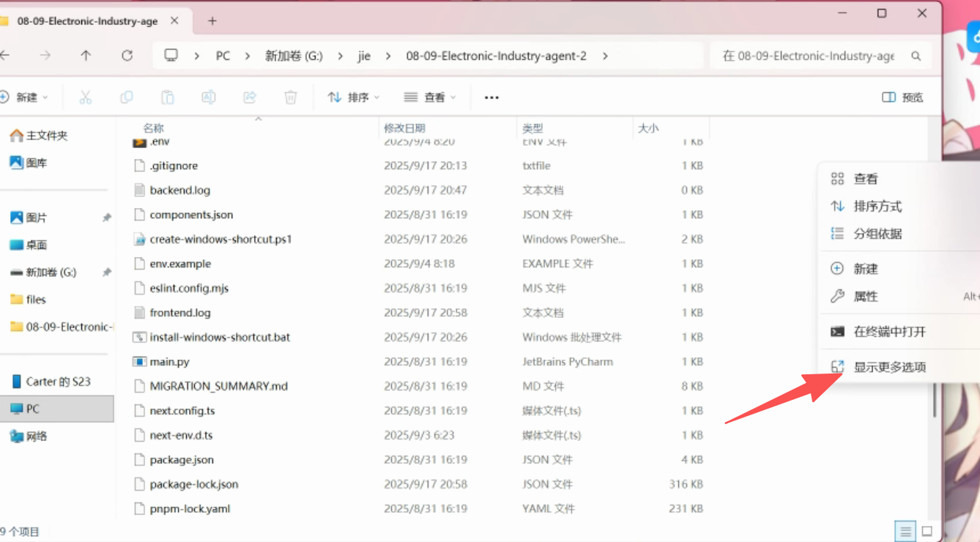Click the Delete trash can icon
Image resolution: width=980 pixels, height=542 pixels.
[291, 97]
